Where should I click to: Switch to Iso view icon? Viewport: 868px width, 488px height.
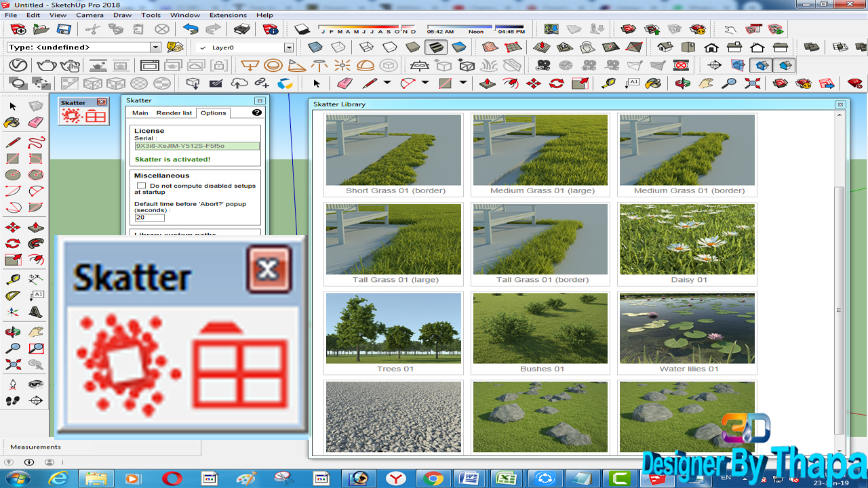(665, 47)
